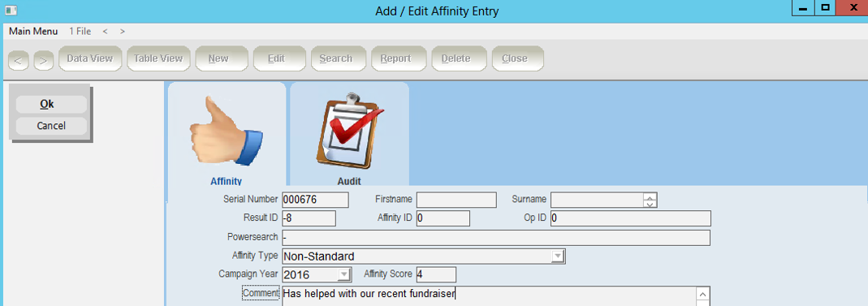Click the Comment scrollbar up arrow
The height and width of the screenshot is (306, 868).
702,295
